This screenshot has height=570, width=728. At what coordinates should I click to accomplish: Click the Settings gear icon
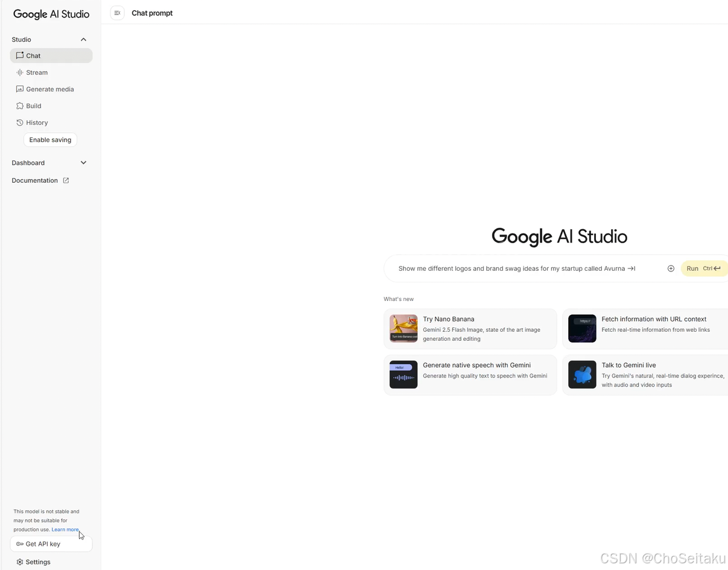20,562
